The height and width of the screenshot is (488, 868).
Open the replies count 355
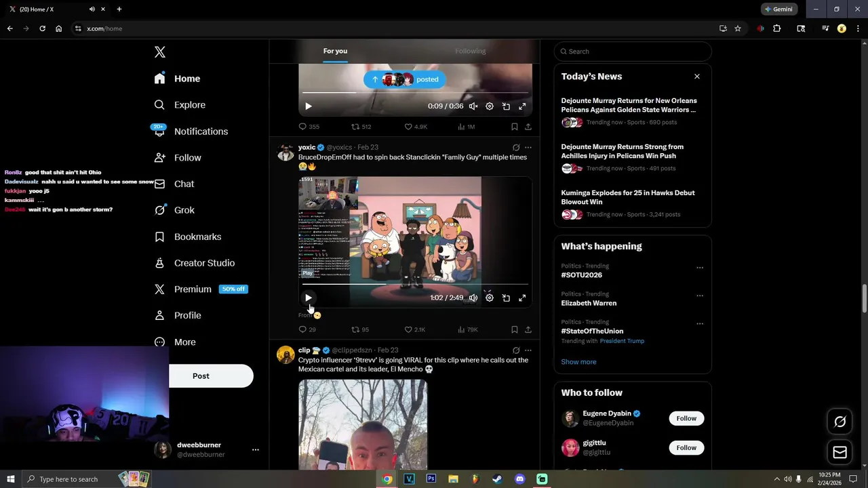pos(309,127)
